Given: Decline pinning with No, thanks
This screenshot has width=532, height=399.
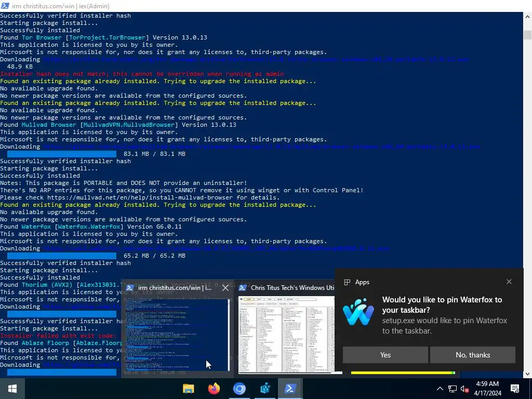Looking at the screenshot, I should pos(473,355).
